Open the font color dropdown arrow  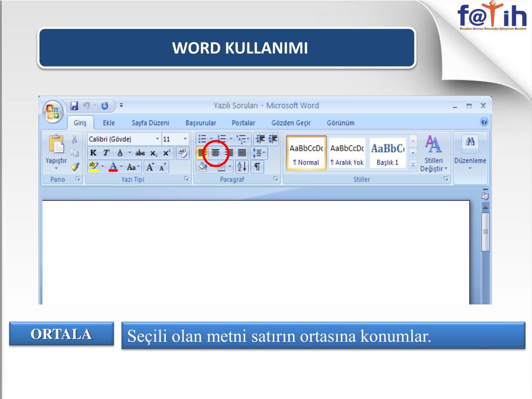[x=122, y=167]
